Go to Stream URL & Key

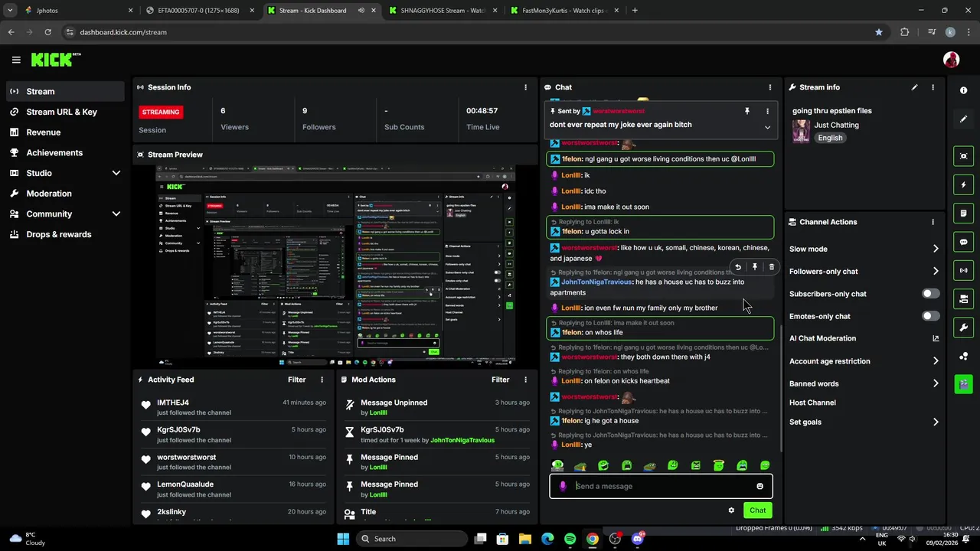point(65,112)
